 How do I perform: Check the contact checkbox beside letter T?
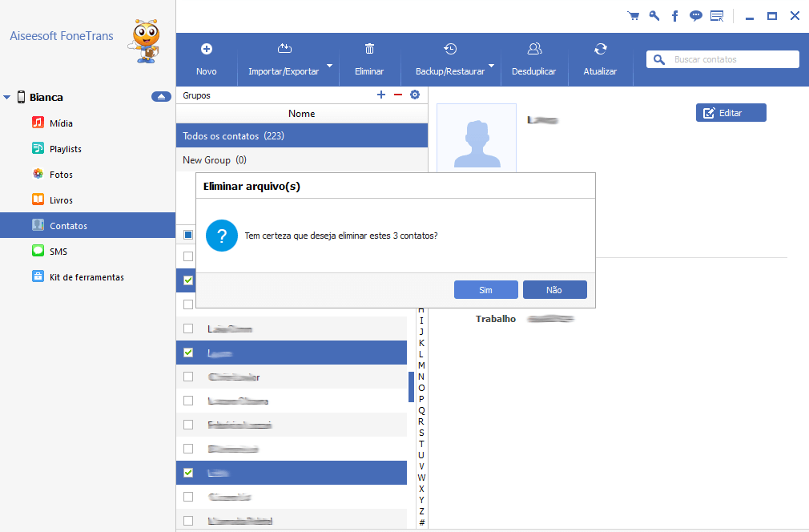tap(188, 449)
